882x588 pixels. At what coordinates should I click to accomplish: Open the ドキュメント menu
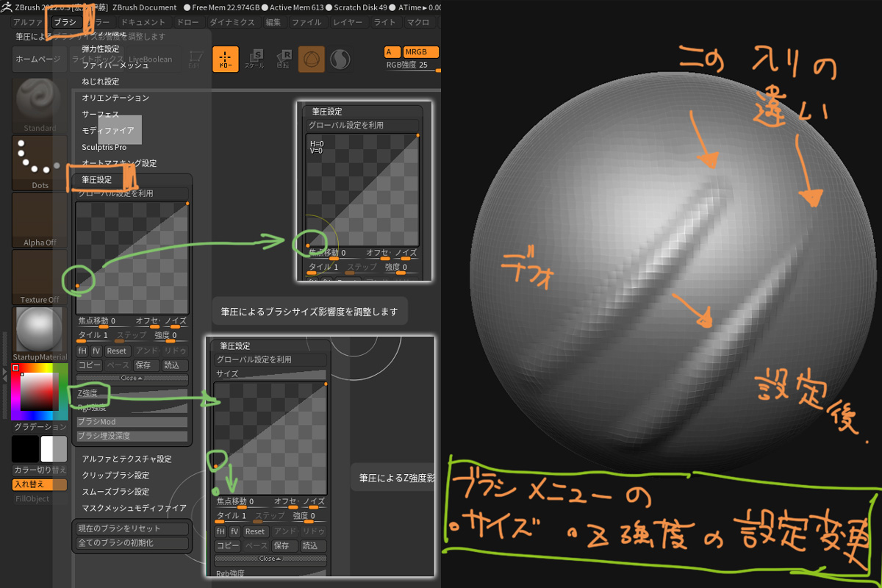tap(143, 22)
